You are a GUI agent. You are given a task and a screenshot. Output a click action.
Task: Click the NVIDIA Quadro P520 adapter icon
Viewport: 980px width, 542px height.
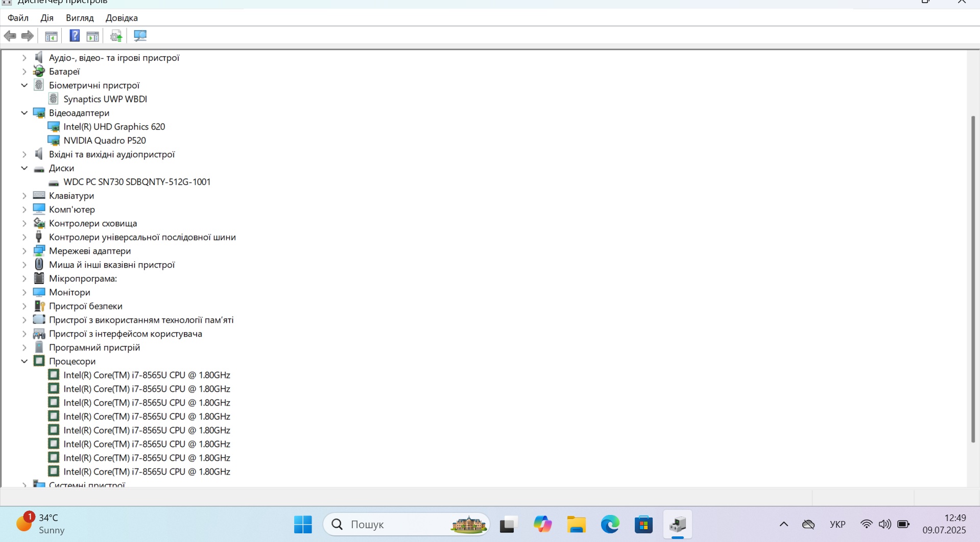pos(54,140)
